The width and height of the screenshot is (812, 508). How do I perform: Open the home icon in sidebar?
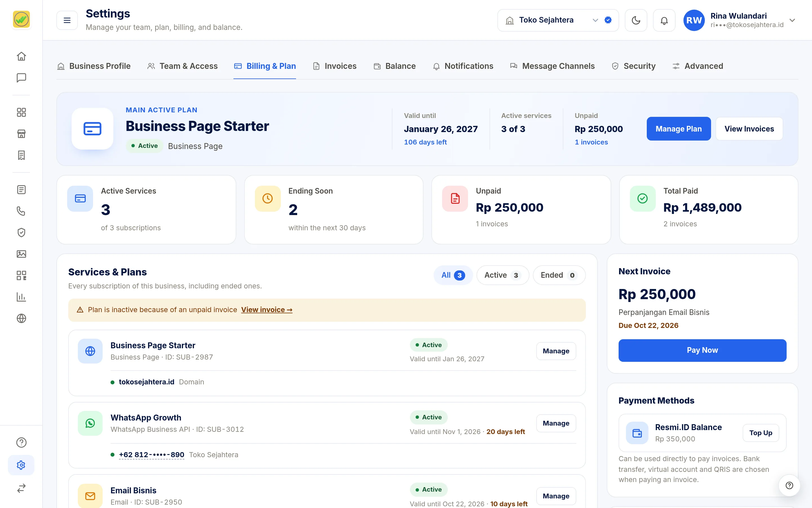click(x=21, y=56)
